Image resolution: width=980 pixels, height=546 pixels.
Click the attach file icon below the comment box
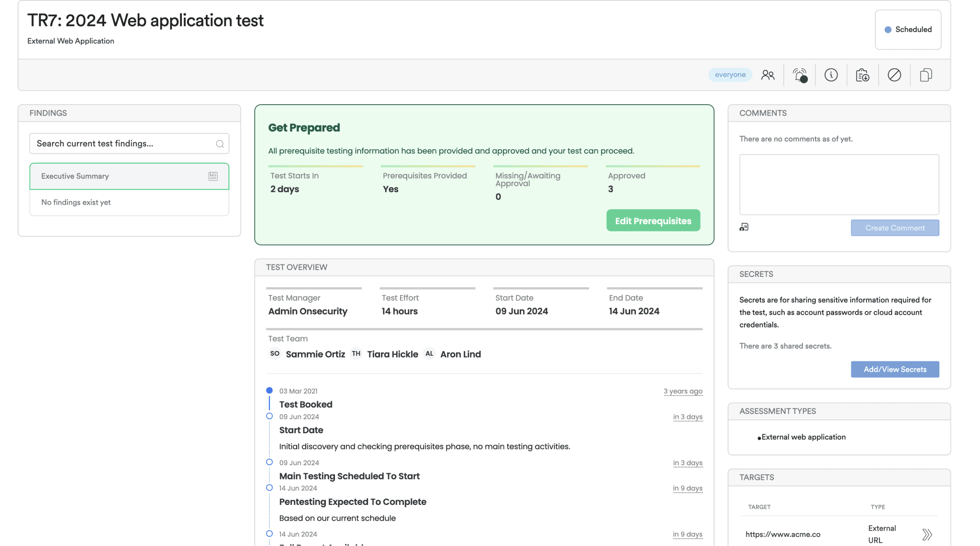(x=744, y=227)
